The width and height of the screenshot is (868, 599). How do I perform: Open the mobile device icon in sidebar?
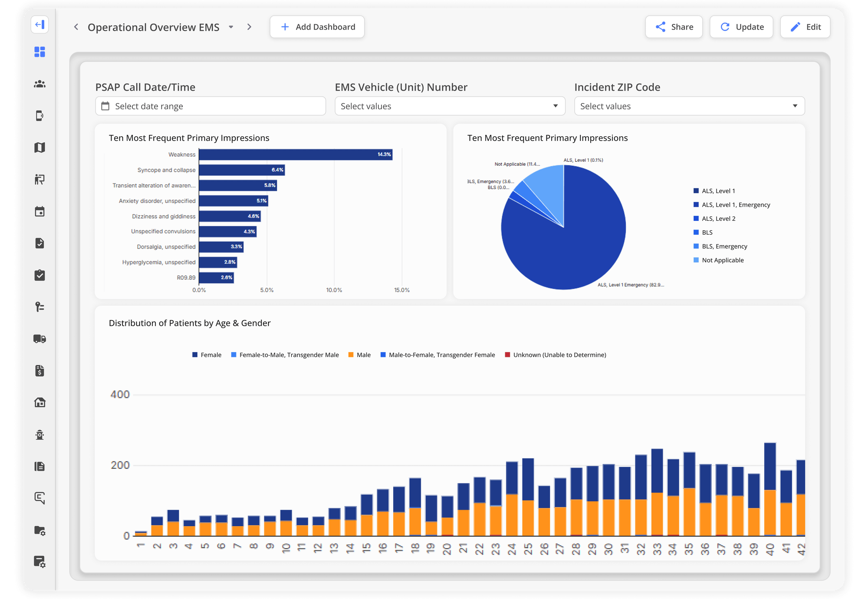[x=39, y=116]
